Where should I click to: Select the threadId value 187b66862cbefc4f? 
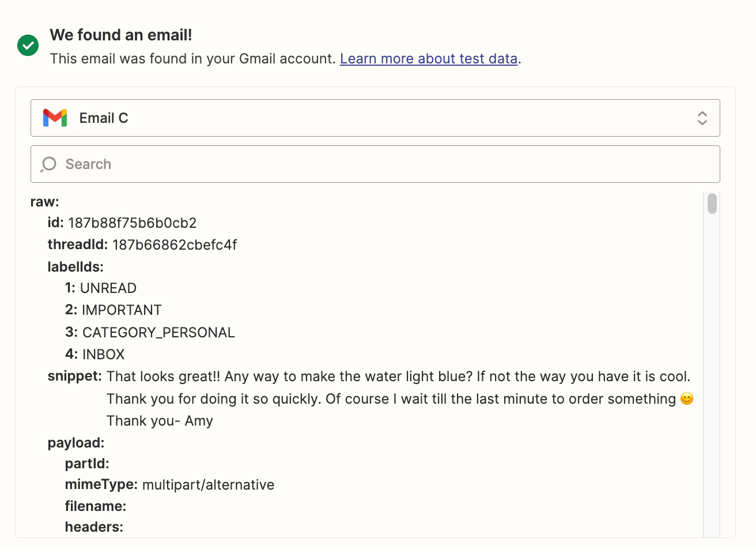tap(174, 245)
